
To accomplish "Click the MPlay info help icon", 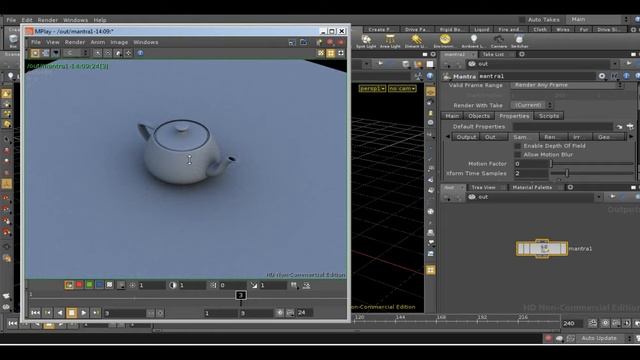I will click(x=140, y=53).
